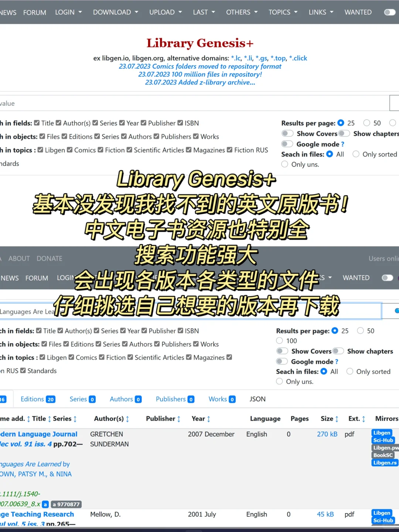Switch to the Series 0 results tab
The image size is (399, 532).
click(82, 399)
